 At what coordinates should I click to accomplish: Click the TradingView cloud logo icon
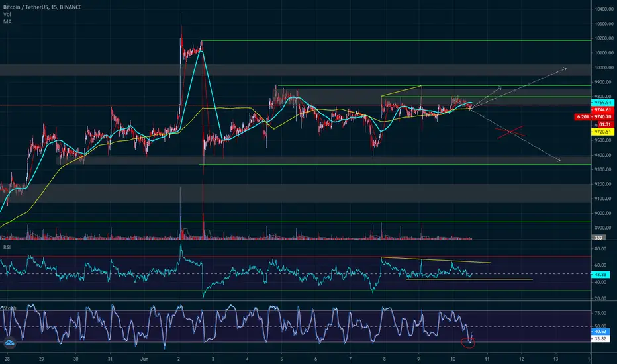[x=9, y=343]
